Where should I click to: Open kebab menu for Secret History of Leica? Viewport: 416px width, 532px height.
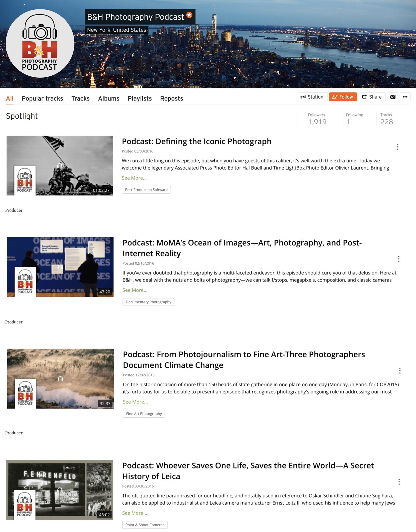(x=399, y=482)
